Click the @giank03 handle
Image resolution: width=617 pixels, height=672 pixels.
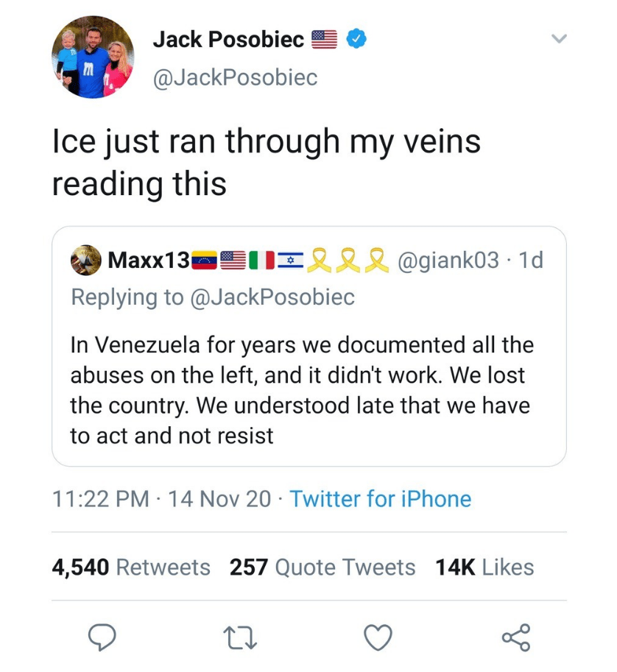click(x=448, y=260)
